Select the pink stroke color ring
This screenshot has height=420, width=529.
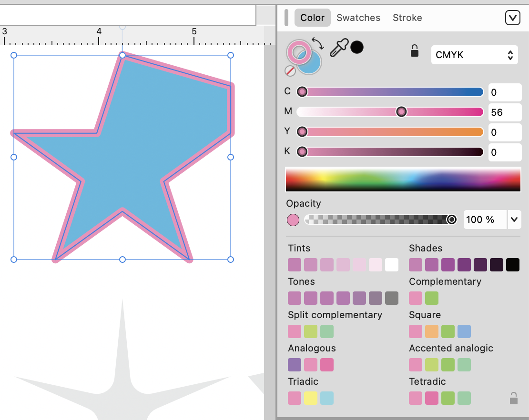coord(298,51)
